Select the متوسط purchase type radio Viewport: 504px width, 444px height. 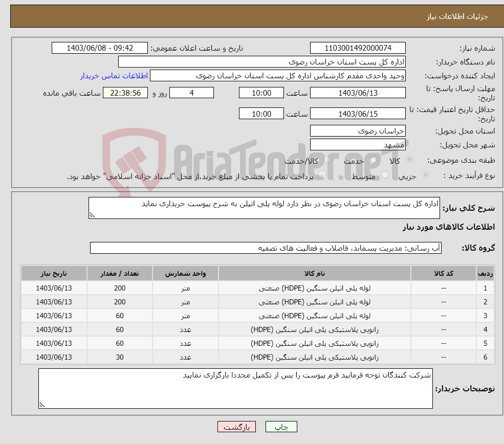coord(385,175)
